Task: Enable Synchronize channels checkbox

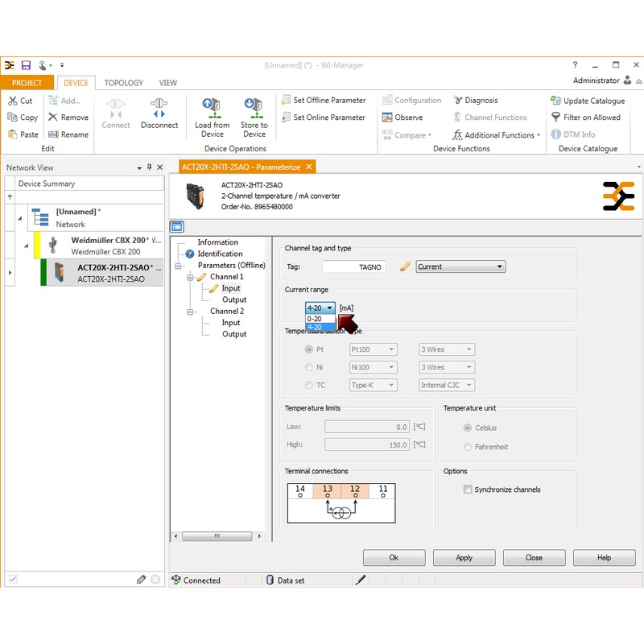Action: pos(468,489)
